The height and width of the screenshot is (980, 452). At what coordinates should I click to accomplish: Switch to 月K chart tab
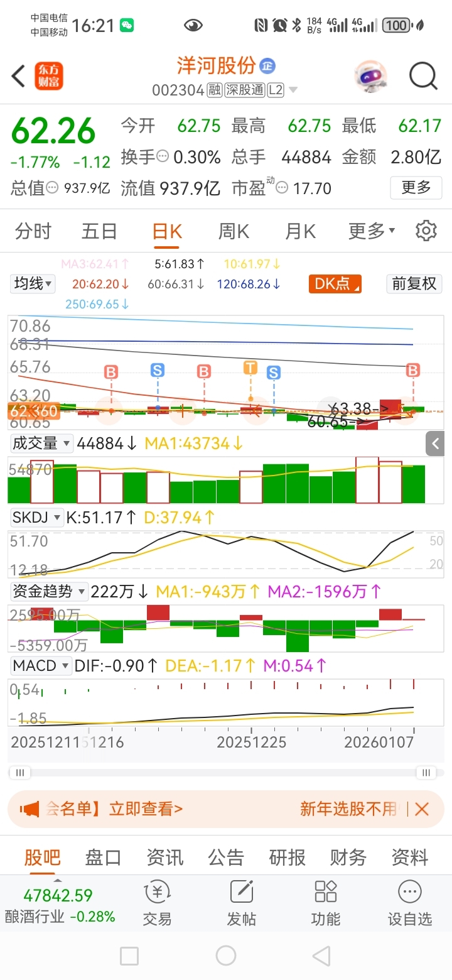[x=300, y=231]
